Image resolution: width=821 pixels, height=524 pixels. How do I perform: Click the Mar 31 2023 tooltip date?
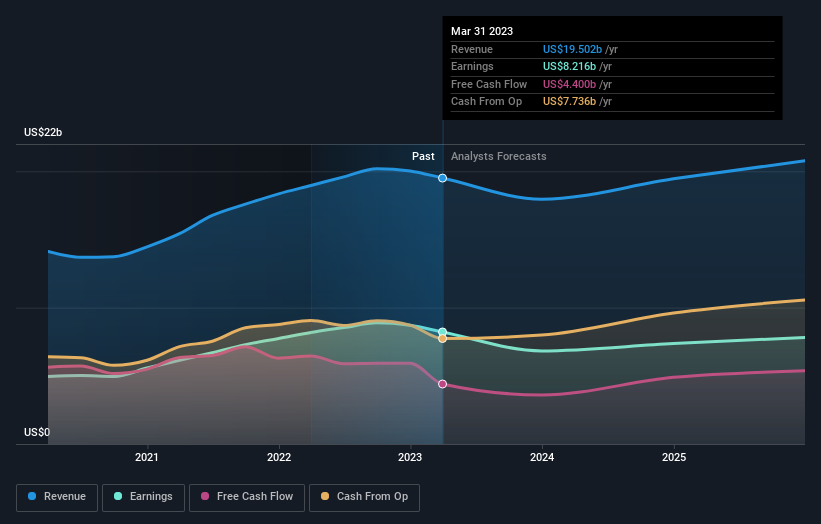(x=482, y=31)
